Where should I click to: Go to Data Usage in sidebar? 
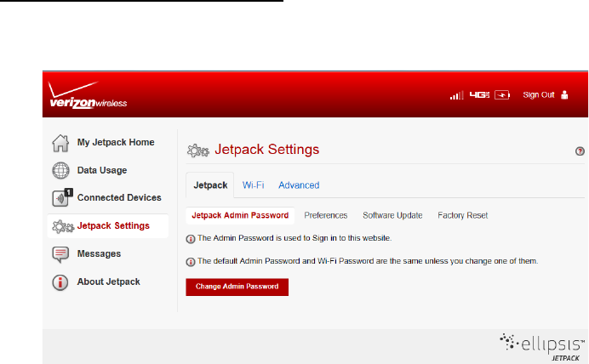[102, 170]
